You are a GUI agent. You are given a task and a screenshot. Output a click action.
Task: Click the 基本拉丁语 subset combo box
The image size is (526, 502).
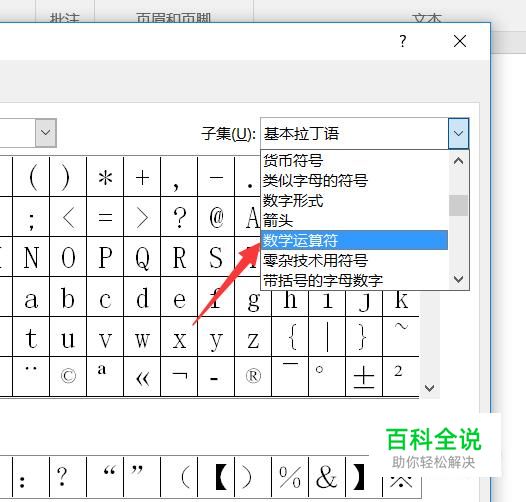click(x=354, y=133)
